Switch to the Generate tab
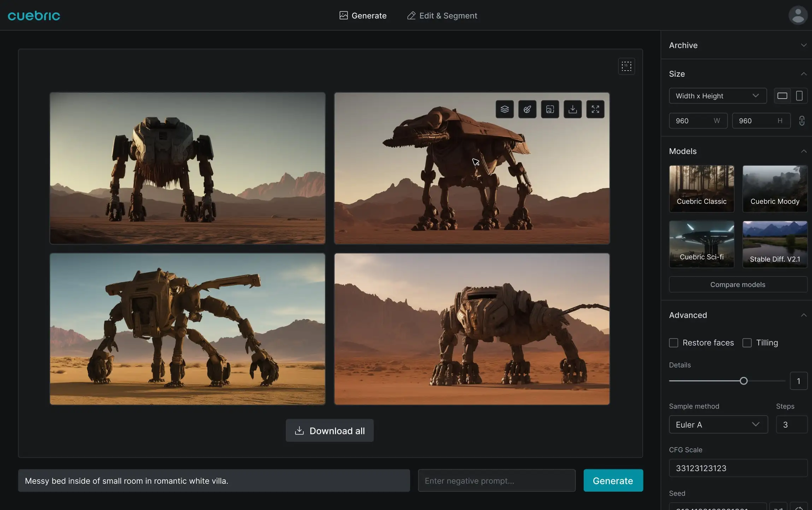Screen dimensions: 812x510 pos(363,16)
